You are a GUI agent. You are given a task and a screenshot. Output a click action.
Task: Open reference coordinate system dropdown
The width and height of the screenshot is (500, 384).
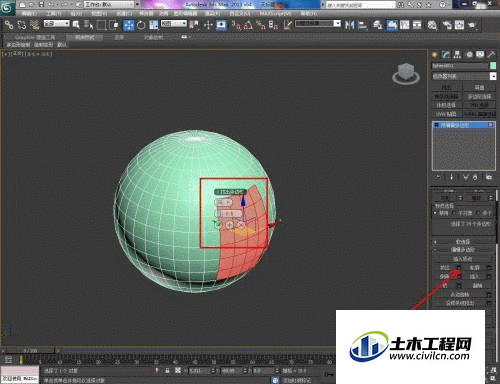click(174, 24)
